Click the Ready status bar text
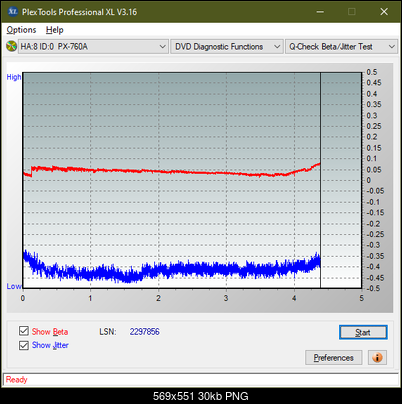This screenshot has height=404, width=402. [16, 380]
